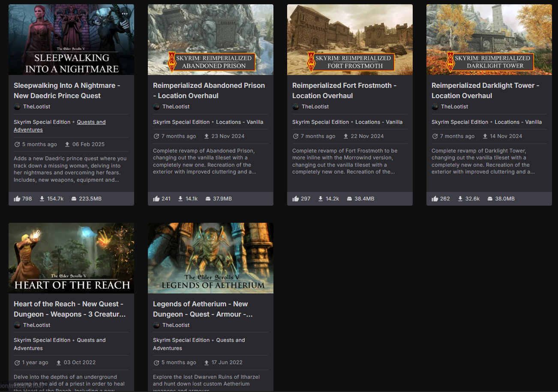Image resolution: width=558 pixels, height=392 pixels.
Task: Click author avatar on Darklight Tower card
Action: point(435,107)
